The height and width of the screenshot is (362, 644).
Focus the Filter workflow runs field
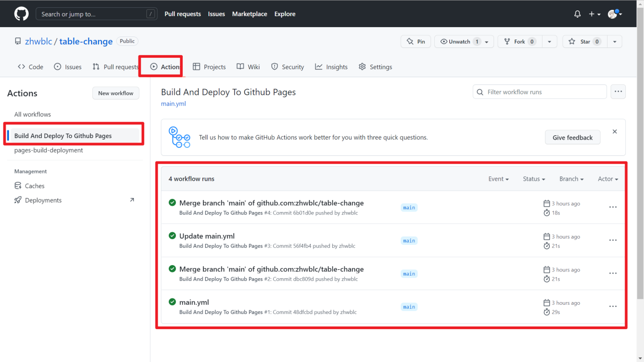coord(540,92)
